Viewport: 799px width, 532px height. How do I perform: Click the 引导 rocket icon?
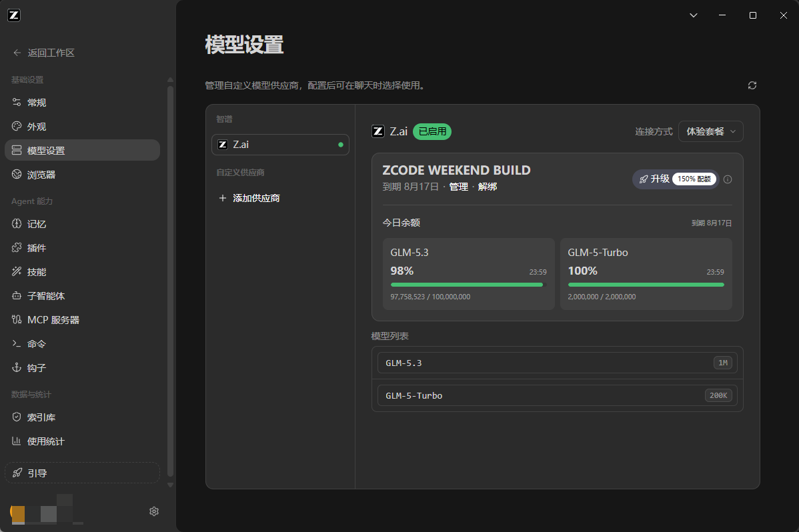17,473
